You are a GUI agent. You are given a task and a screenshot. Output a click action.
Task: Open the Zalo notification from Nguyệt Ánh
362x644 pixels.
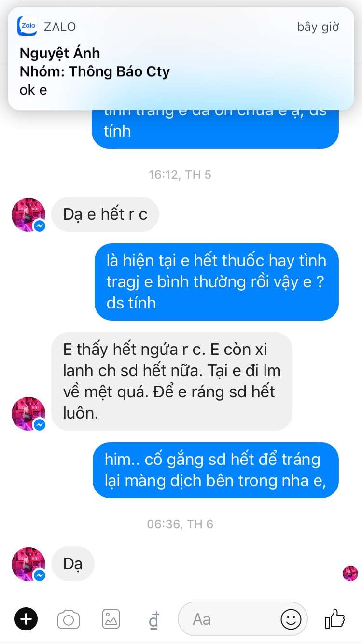point(181,58)
